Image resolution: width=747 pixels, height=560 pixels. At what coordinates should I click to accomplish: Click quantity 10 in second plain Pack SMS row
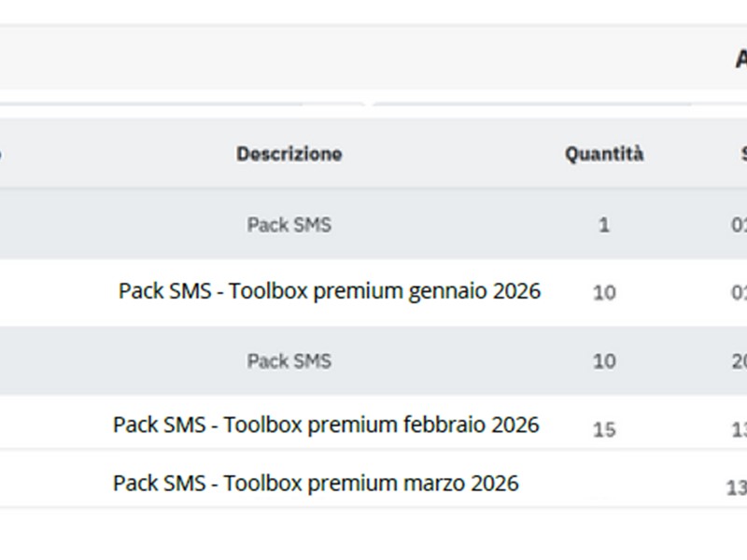pos(603,361)
